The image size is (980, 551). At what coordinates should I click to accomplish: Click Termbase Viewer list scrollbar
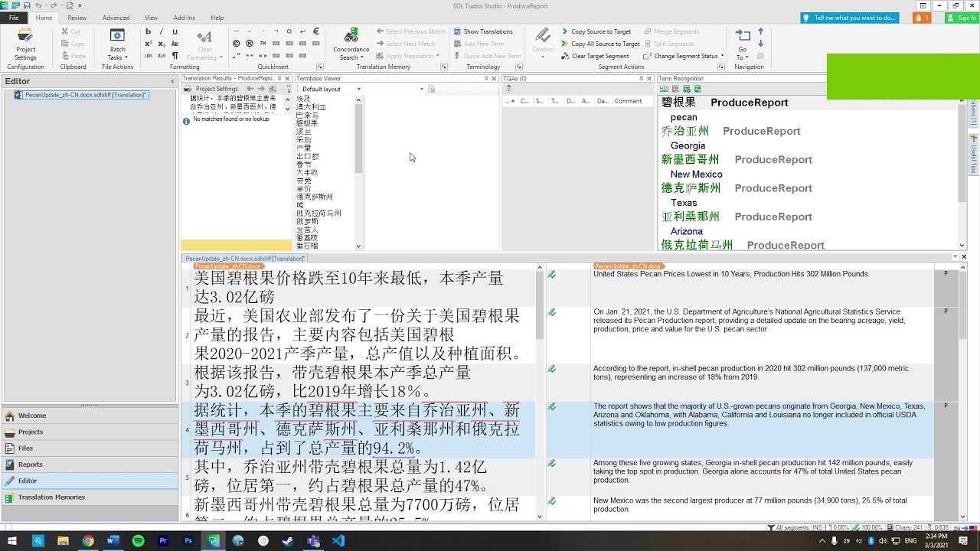pyautogui.click(x=358, y=138)
